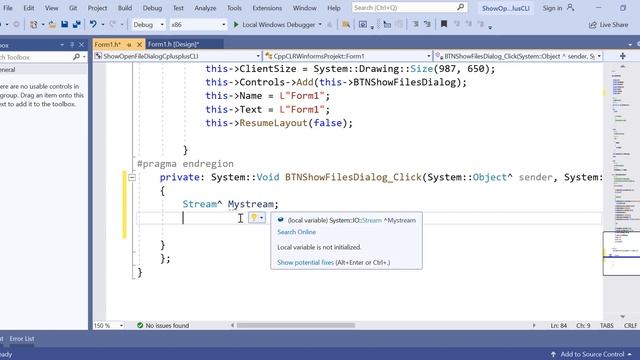Click the Save All icon
640x360 pixels.
click(76, 24)
